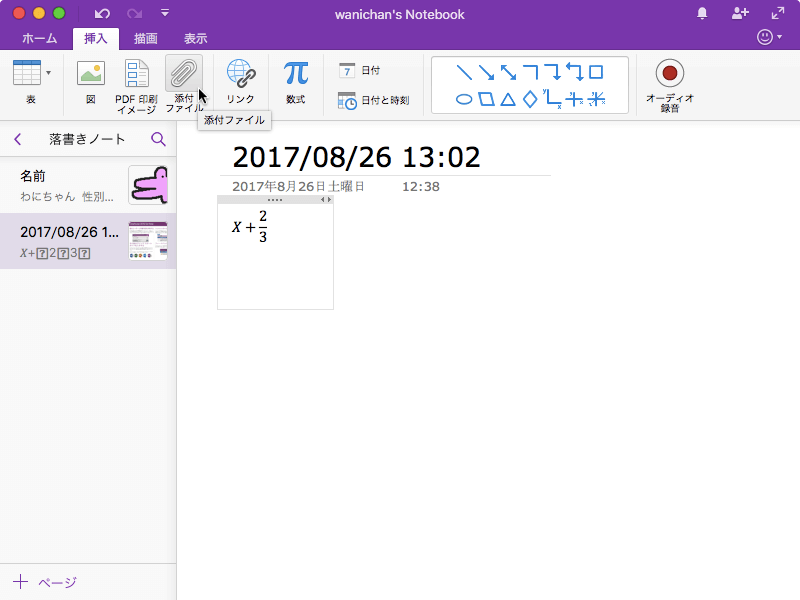Select the elbow connector shape
Viewport: 800px width, 600px height.
(x=531, y=72)
